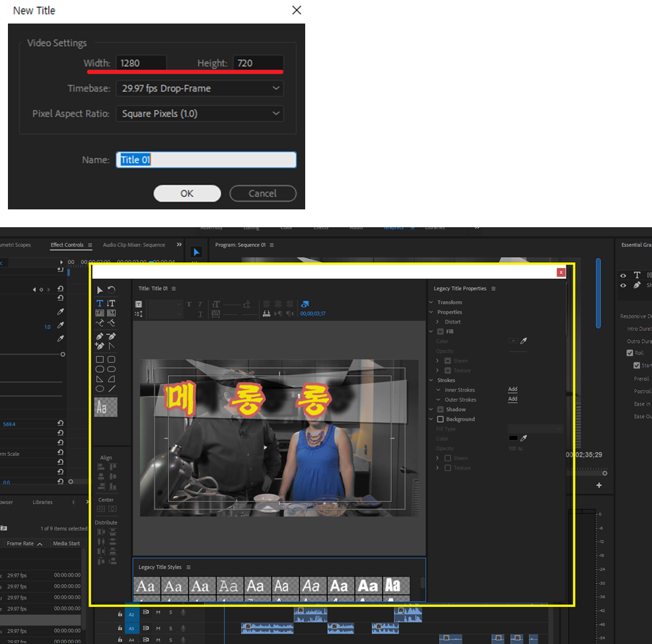Select the Ellipse shape tool
This screenshot has height=644, width=652.
(100, 389)
